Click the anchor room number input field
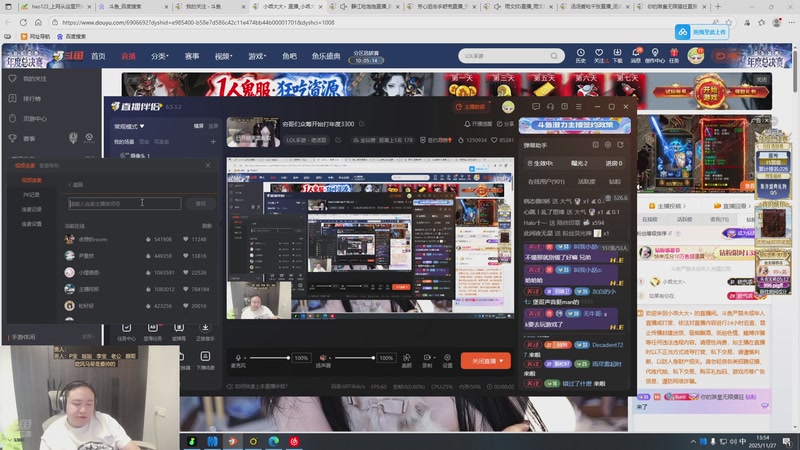This screenshot has height=450, width=800. click(124, 204)
